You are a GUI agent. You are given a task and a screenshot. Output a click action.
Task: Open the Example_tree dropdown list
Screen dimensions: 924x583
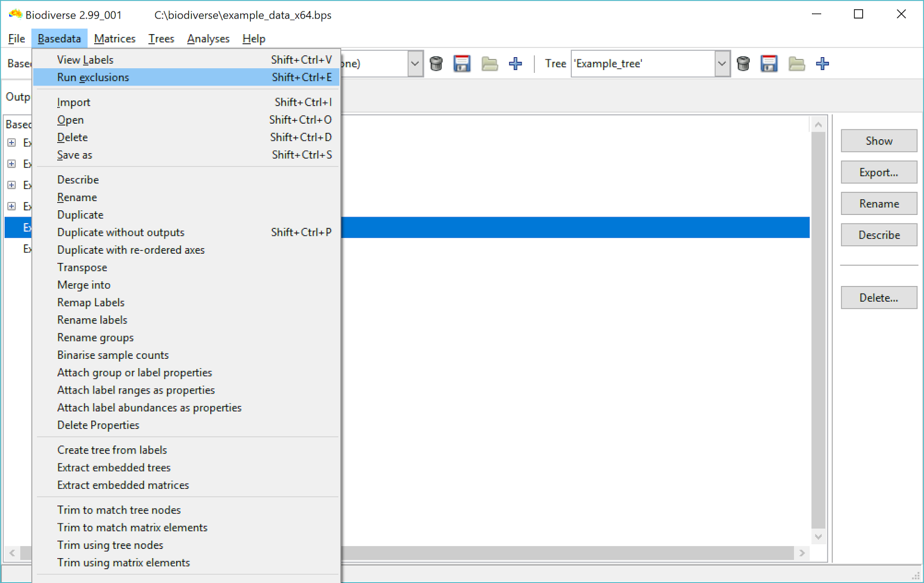(x=722, y=64)
